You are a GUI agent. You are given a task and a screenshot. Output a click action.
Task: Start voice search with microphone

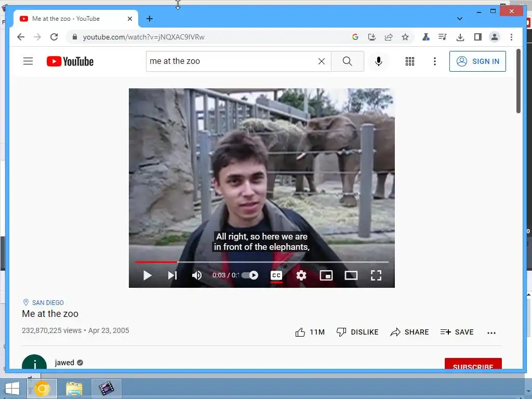pyautogui.click(x=379, y=61)
